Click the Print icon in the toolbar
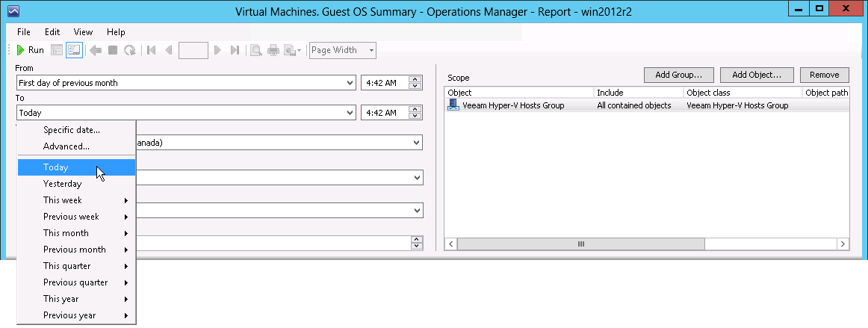The height and width of the screenshot is (328, 868). pyautogui.click(x=273, y=50)
